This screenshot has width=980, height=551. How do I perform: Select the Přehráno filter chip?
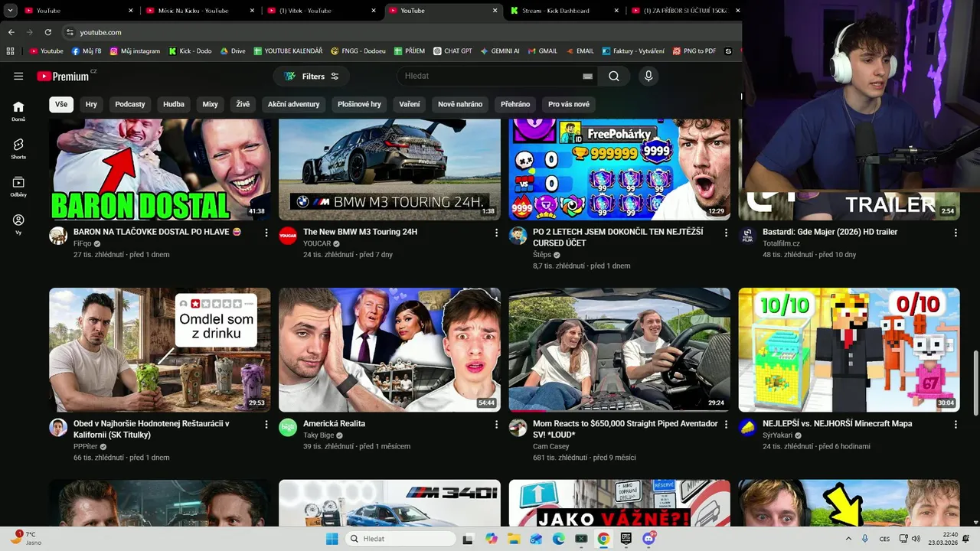coord(515,104)
